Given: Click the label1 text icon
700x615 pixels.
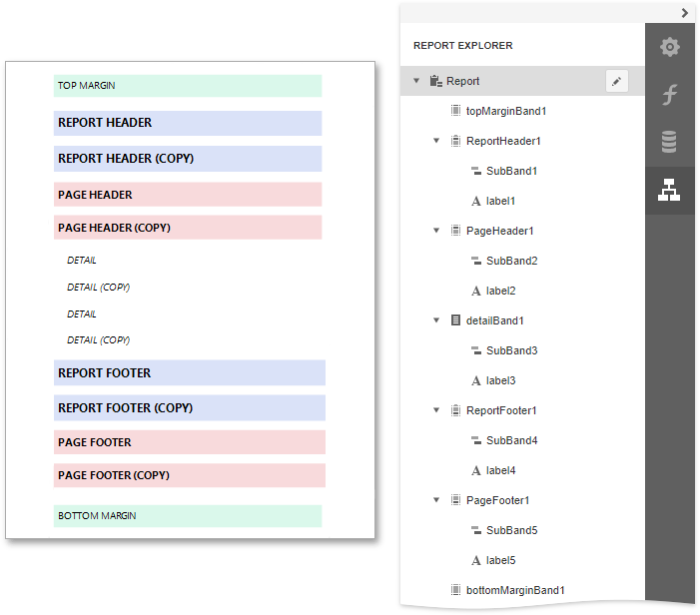Looking at the screenshot, I should [475, 201].
